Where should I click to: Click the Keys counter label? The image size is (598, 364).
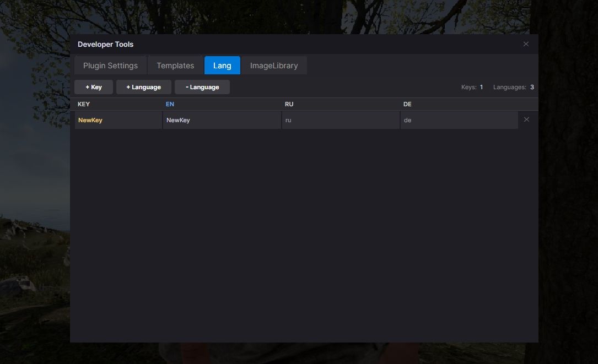pyautogui.click(x=470, y=86)
